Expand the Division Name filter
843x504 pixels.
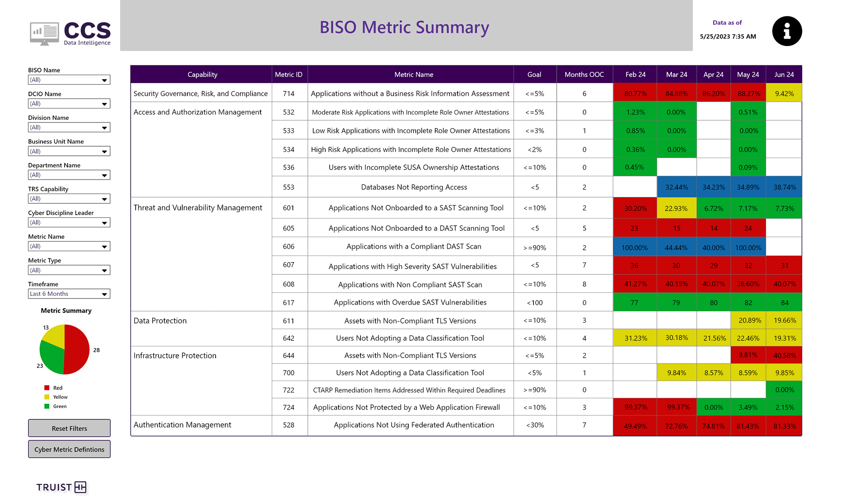pos(69,127)
